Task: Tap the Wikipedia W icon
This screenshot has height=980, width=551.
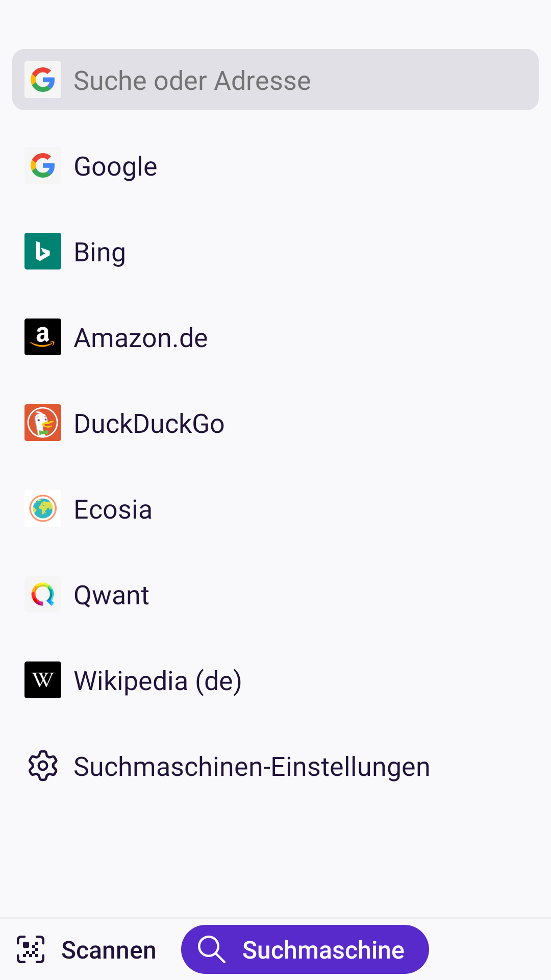Action: (x=43, y=680)
